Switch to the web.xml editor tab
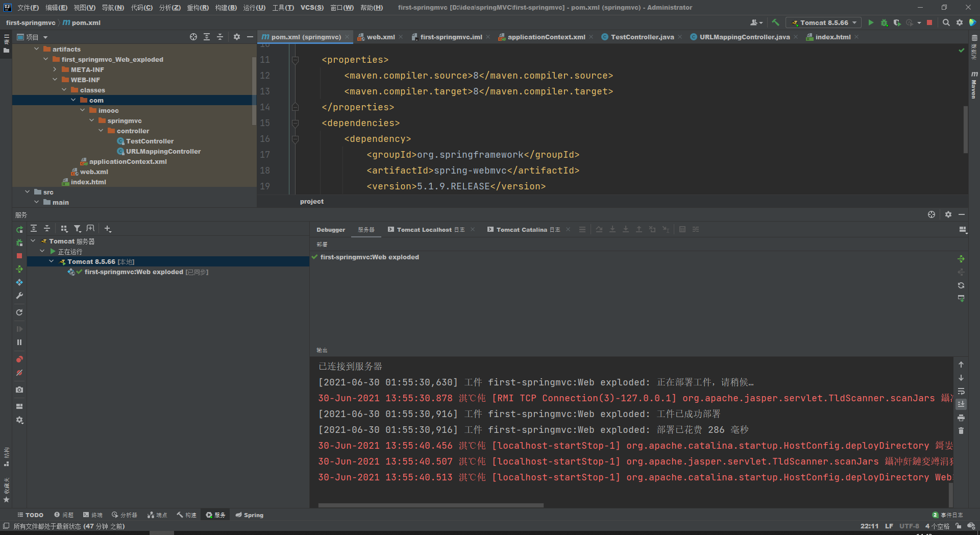 point(380,37)
